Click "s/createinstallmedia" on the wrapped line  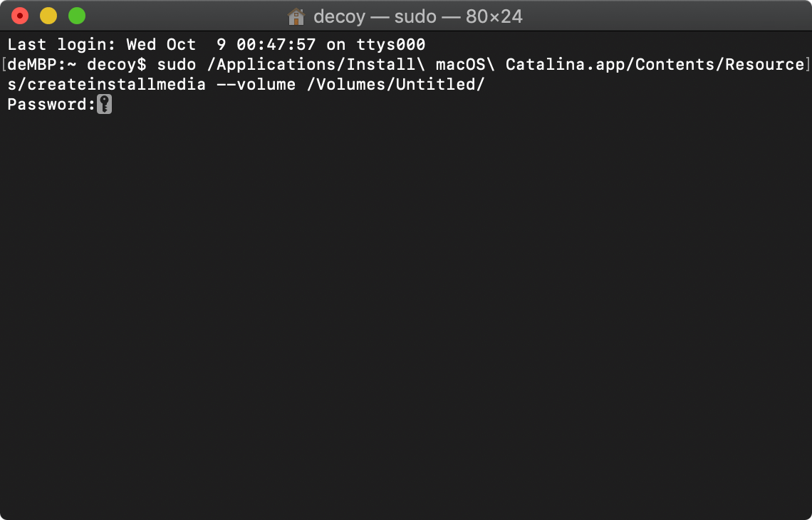[107, 85]
